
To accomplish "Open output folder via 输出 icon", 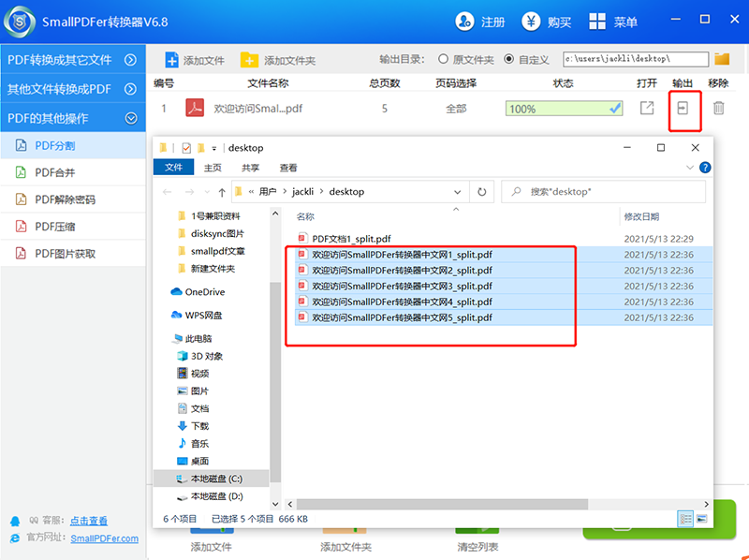I will [x=683, y=108].
